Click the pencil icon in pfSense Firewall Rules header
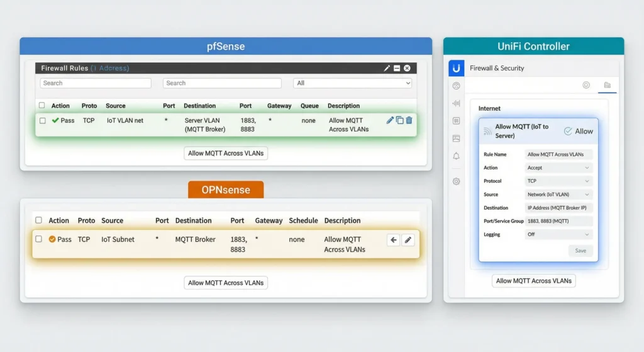This screenshot has width=644, height=352. pyautogui.click(x=387, y=68)
